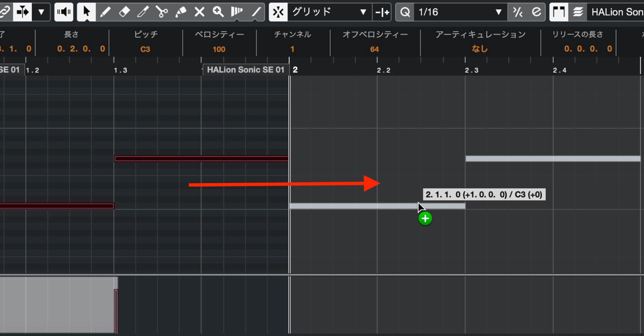Select the Mute X tool
This screenshot has width=644, height=336.
point(199,12)
